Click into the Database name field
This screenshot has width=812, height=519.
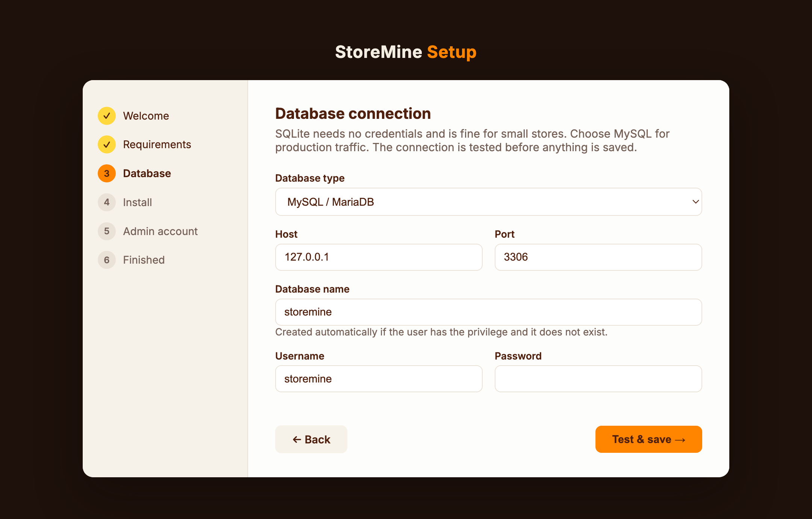tap(488, 312)
